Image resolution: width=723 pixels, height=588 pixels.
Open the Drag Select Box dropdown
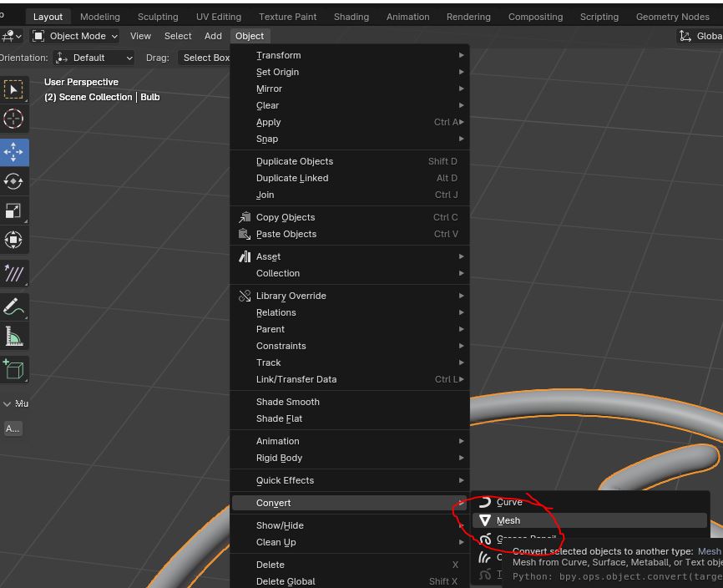point(206,58)
